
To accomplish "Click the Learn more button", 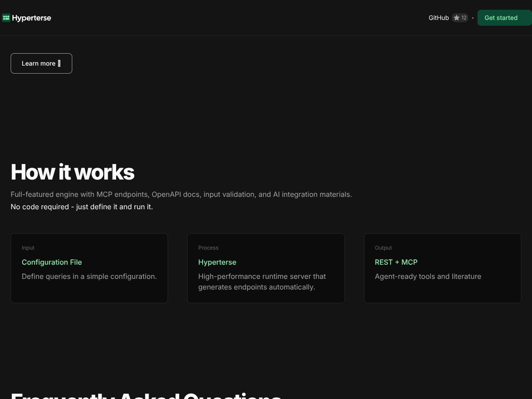I will coord(41,63).
